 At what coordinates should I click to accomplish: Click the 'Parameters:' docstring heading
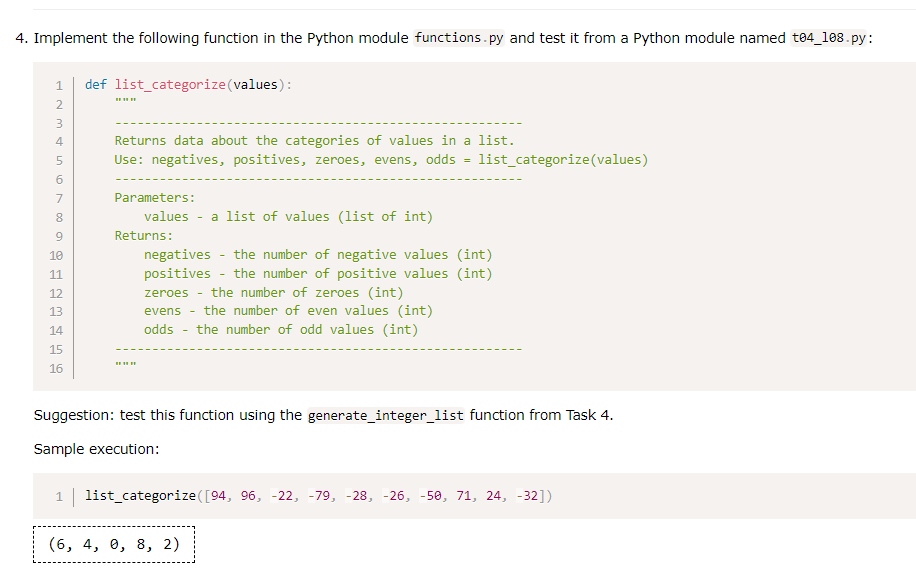click(155, 197)
